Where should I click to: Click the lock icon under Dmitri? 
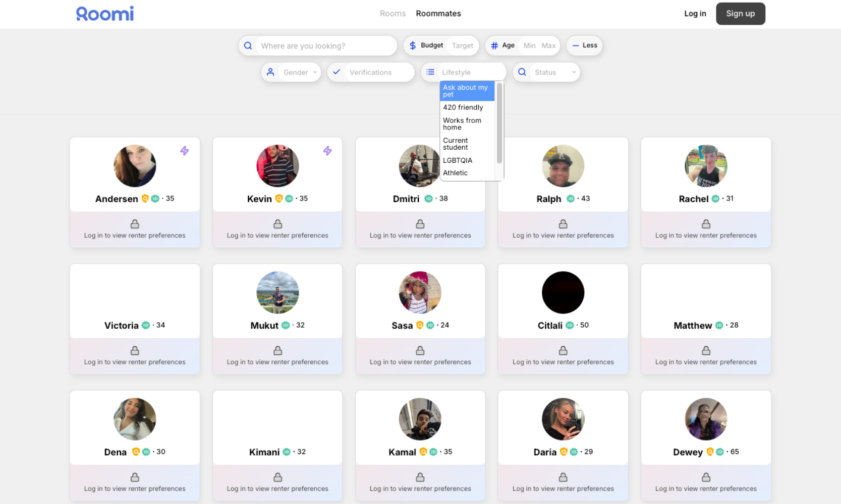coord(420,224)
